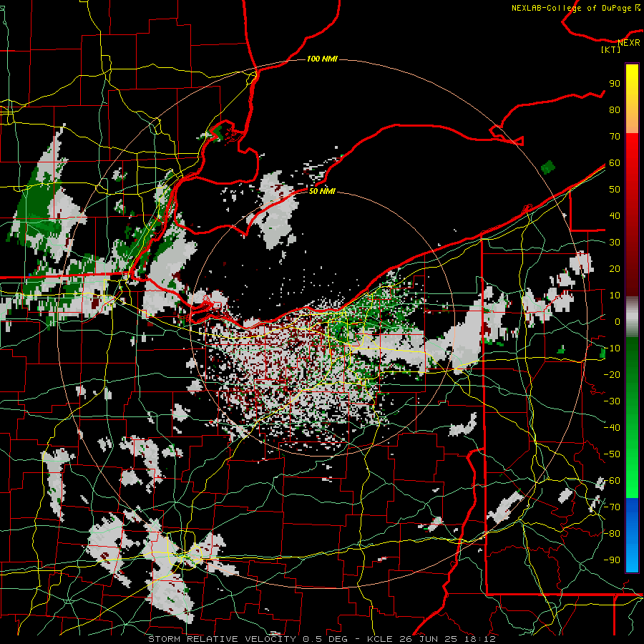The width and height of the screenshot is (644, 644).
Task: Click the gray zero-velocity segment of color bar
Action: 632,316
